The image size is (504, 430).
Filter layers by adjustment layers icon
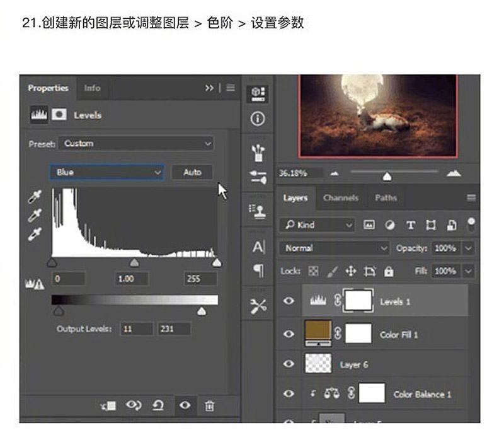click(x=390, y=225)
